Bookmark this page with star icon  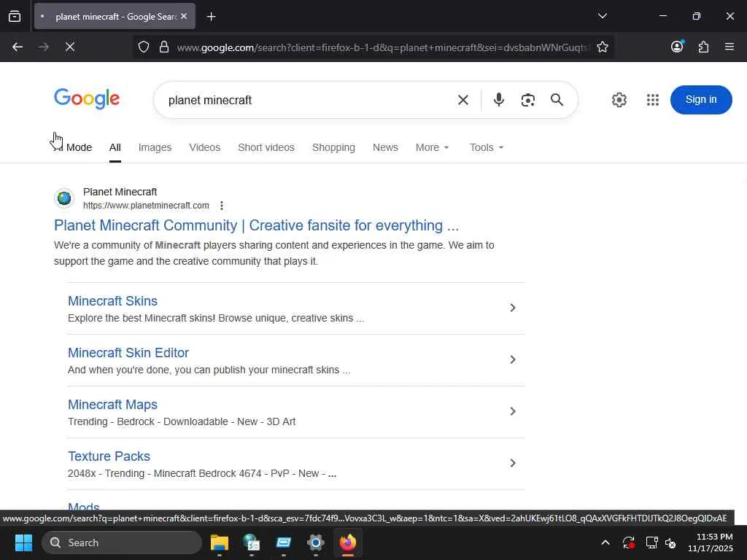pyautogui.click(x=602, y=47)
